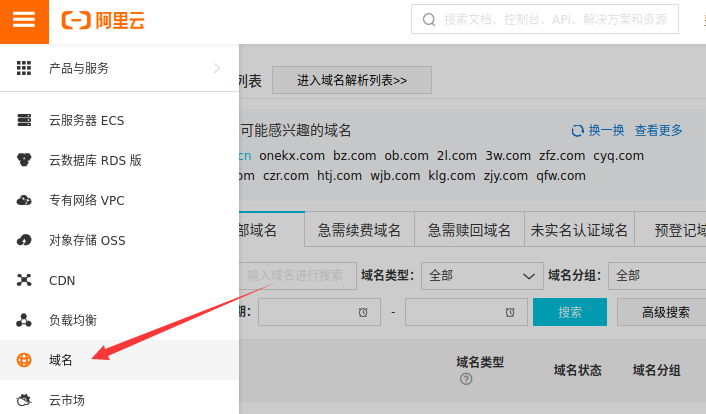
Task: Switch to the 急需赎回域名 tab
Action: [469, 230]
